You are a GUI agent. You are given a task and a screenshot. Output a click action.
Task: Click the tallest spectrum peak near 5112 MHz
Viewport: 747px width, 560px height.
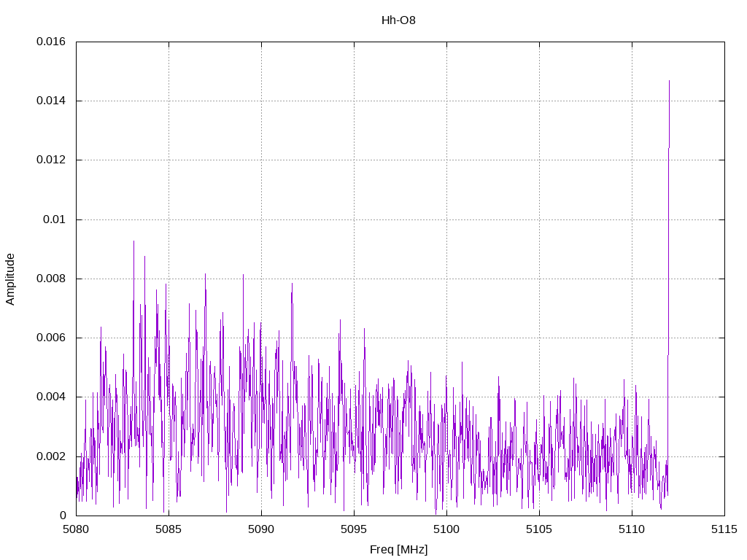pyautogui.click(x=669, y=82)
